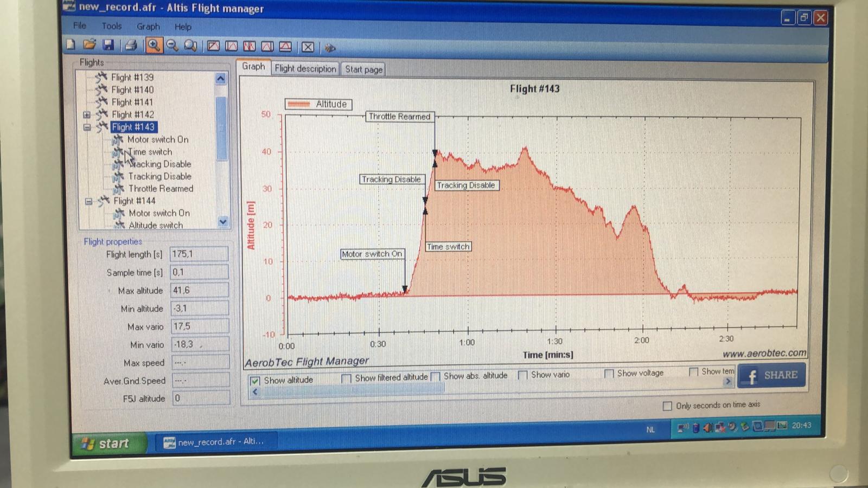Click the fifth graph baseline toolbar icon
868x488 pixels.
tap(285, 47)
